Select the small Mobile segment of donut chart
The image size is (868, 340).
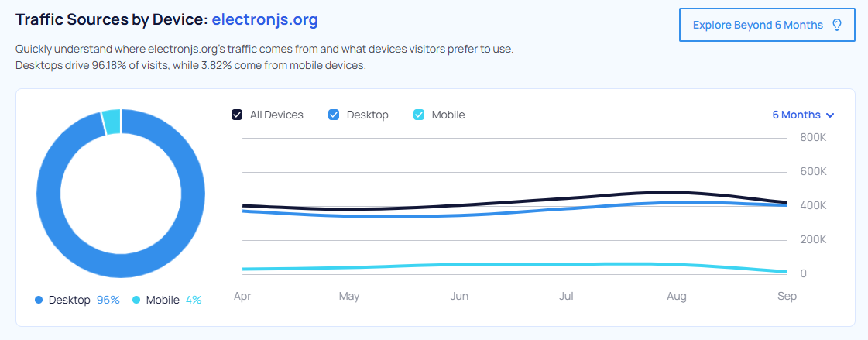click(x=112, y=122)
